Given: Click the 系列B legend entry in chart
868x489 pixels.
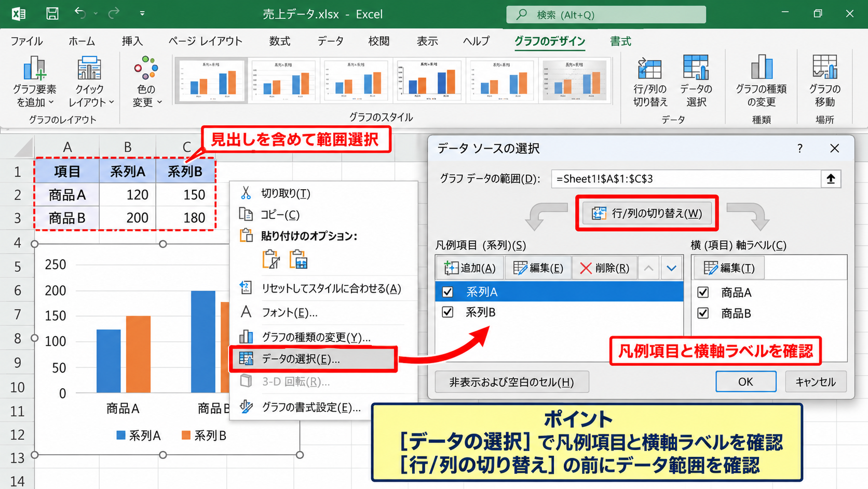Looking at the screenshot, I should (x=204, y=435).
